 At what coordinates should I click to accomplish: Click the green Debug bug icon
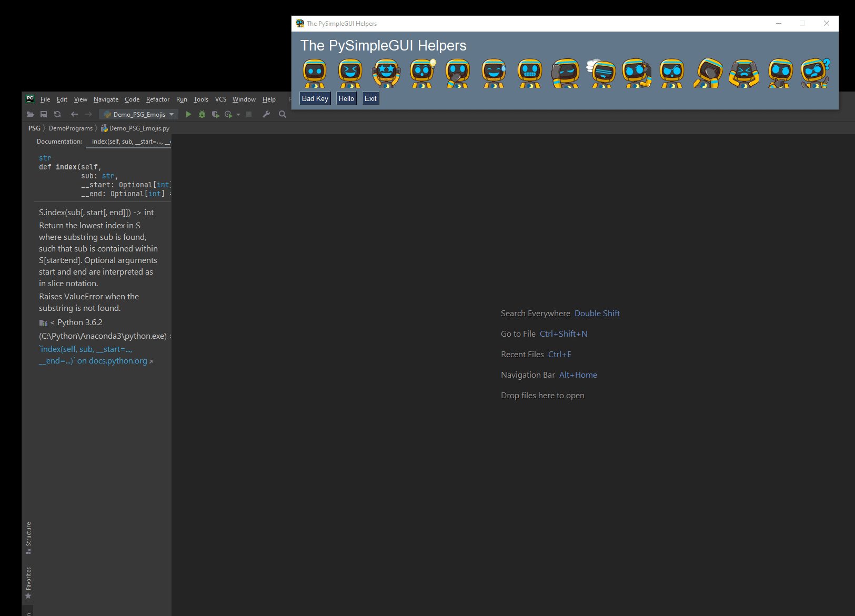202,114
